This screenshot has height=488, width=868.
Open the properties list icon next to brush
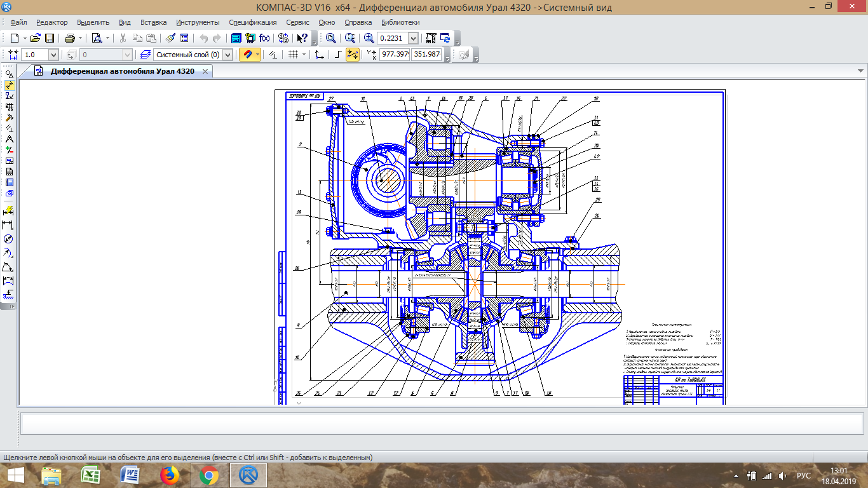184,38
